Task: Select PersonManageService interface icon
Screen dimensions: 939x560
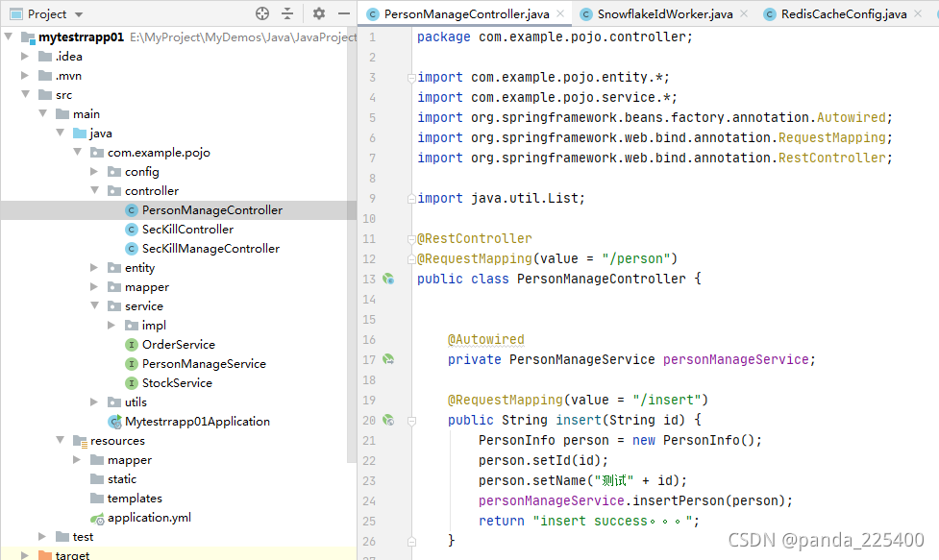Action: coord(132,364)
